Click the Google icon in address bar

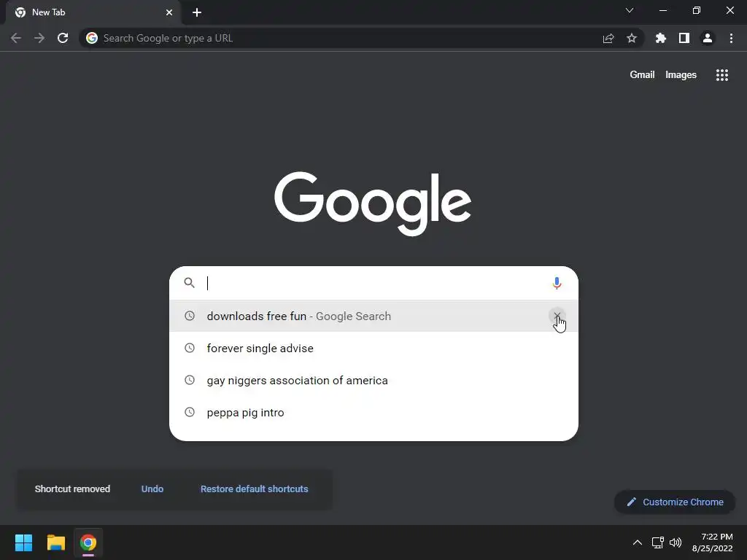(x=92, y=38)
